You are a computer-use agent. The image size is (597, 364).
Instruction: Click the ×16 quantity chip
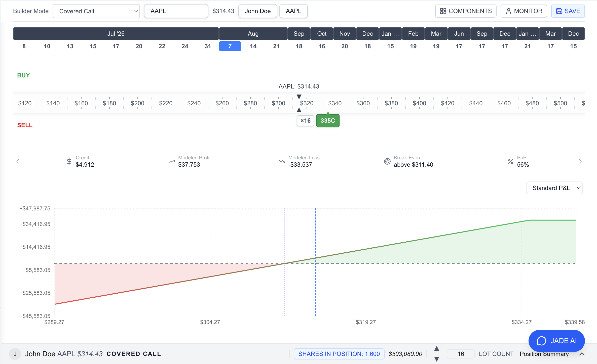tap(305, 121)
